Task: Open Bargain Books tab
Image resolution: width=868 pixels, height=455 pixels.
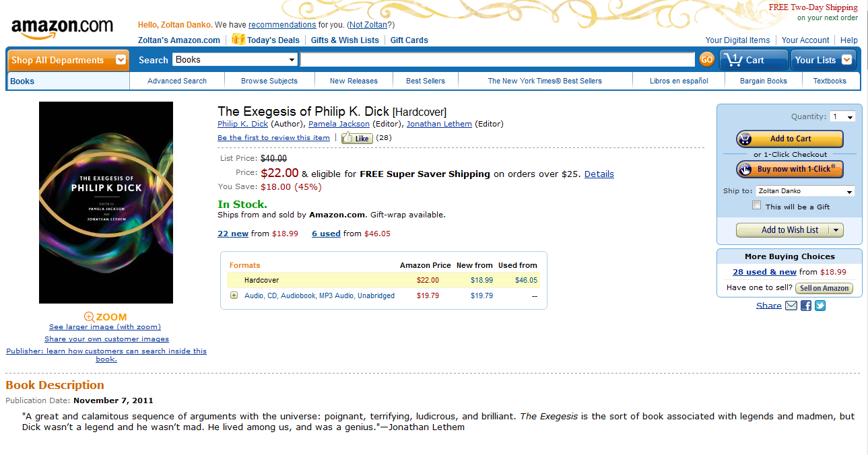Action: 764,81
